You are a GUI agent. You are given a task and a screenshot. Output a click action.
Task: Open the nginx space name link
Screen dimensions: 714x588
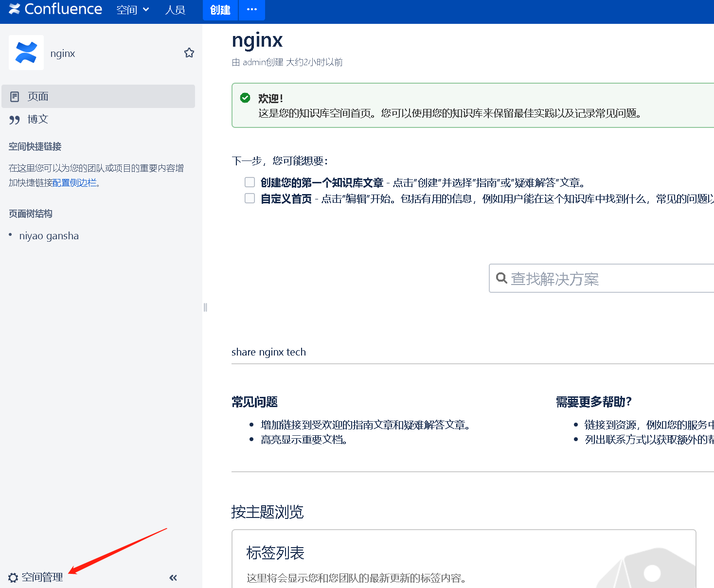point(63,53)
